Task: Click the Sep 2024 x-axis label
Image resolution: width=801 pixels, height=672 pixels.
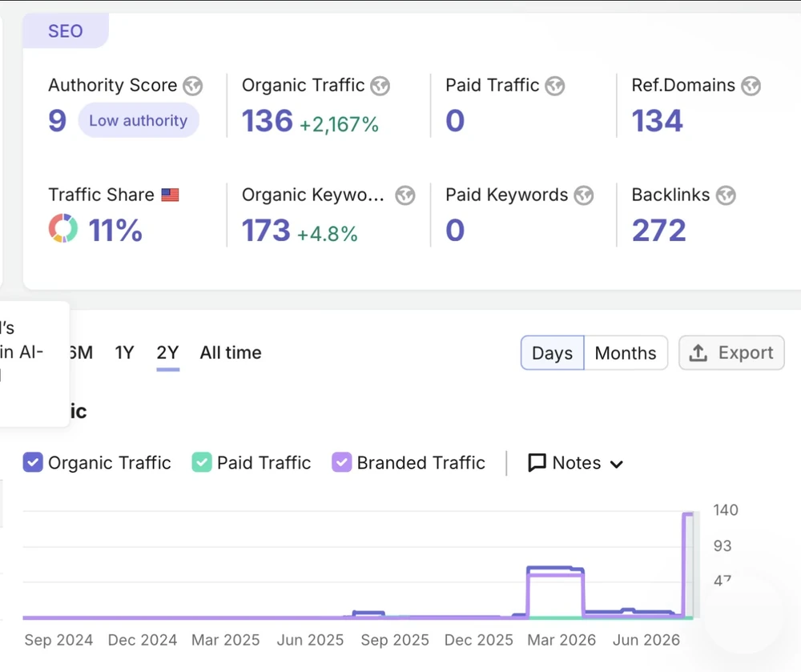Action: click(58, 640)
